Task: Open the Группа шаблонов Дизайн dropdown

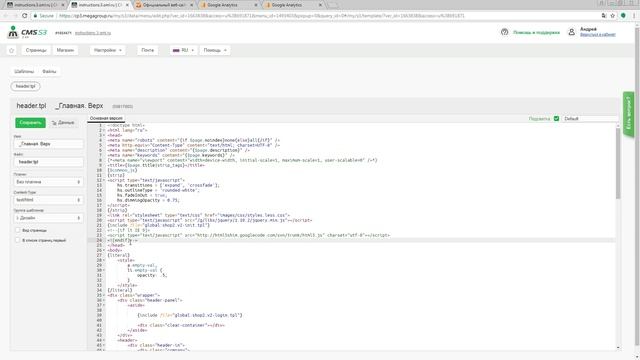Action: pyautogui.click(x=48, y=218)
